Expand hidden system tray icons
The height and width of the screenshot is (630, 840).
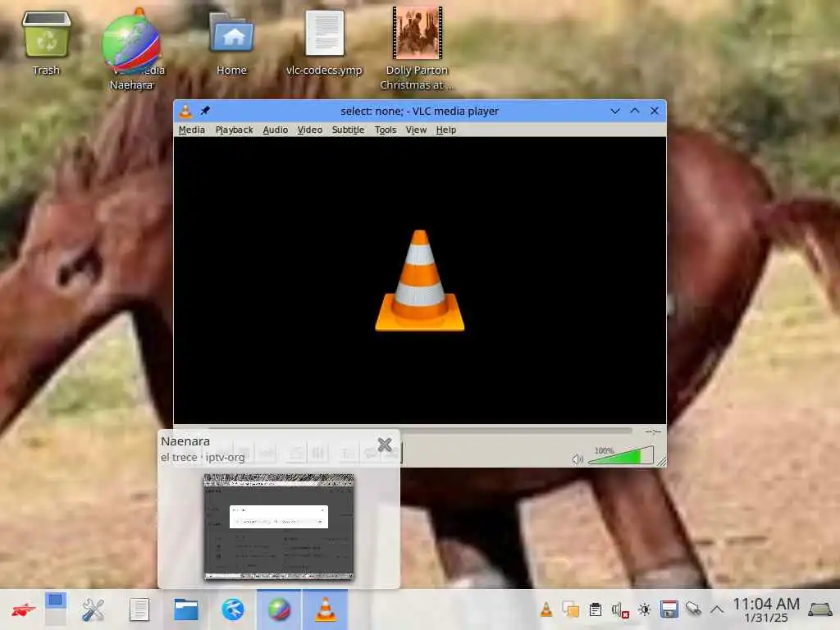(x=717, y=609)
